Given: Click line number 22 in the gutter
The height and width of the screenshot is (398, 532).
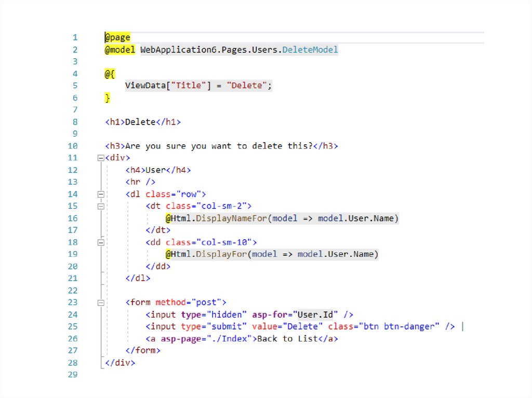Looking at the screenshot, I should pyautogui.click(x=73, y=291).
